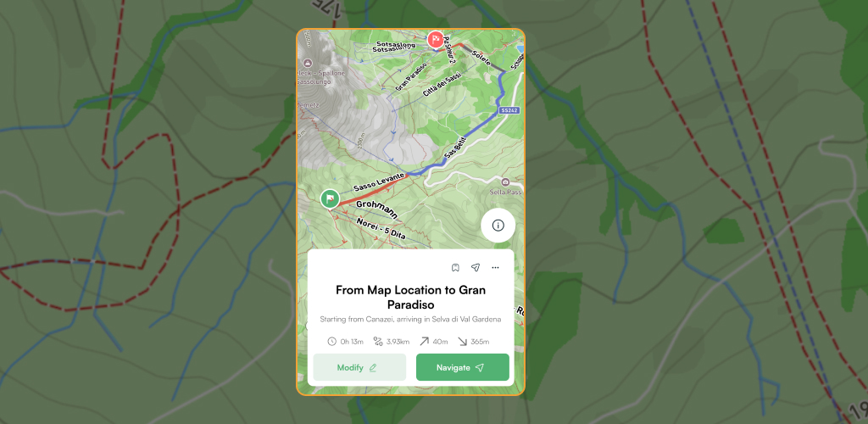The width and height of the screenshot is (868, 424).
Task: Open the round info button on map
Action: click(x=498, y=226)
